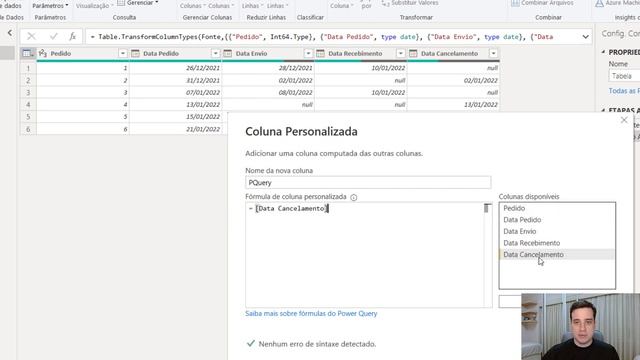Select row number 4 header

pyautogui.click(x=28, y=104)
